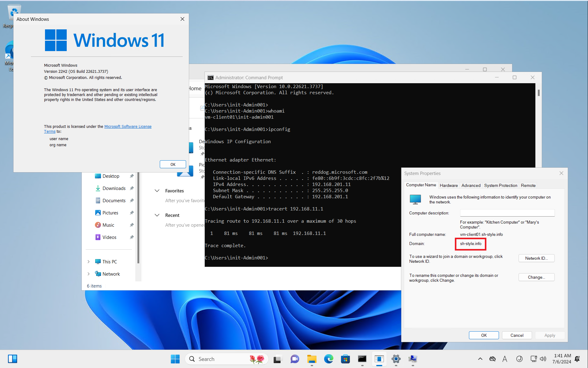The width and height of the screenshot is (588, 368).
Task: Launch Microsoft Edge from the taskbar
Action: click(x=328, y=359)
